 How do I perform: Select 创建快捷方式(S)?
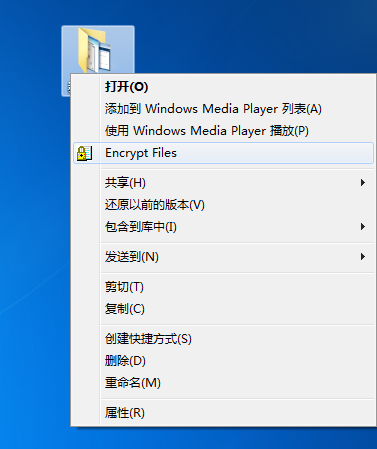pyautogui.click(x=223, y=339)
